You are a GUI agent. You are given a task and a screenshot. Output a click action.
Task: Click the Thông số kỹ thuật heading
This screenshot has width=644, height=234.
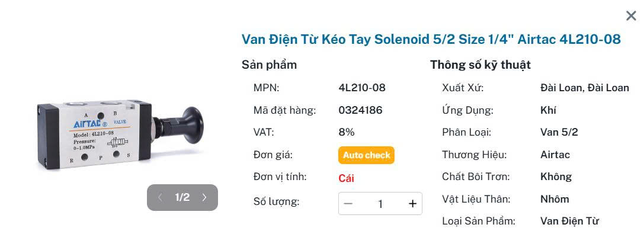(x=480, y=65)
